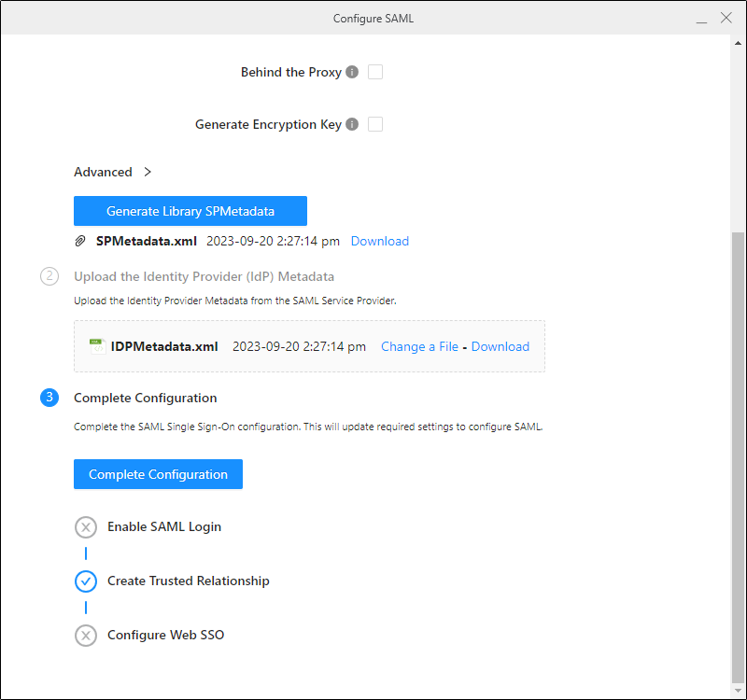747x700 pixels.
Task: Minimize the Configure SAML window
Action: (700, 19)
